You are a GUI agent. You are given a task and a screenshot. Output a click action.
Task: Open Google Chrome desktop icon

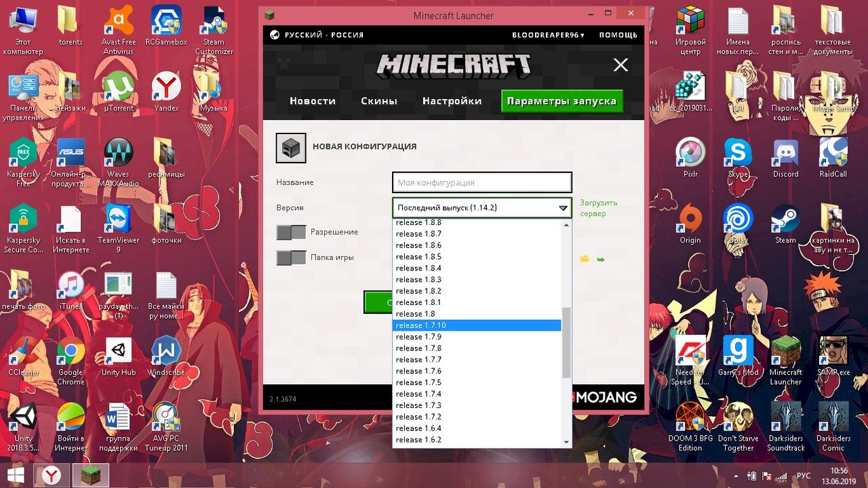point(71,361)
